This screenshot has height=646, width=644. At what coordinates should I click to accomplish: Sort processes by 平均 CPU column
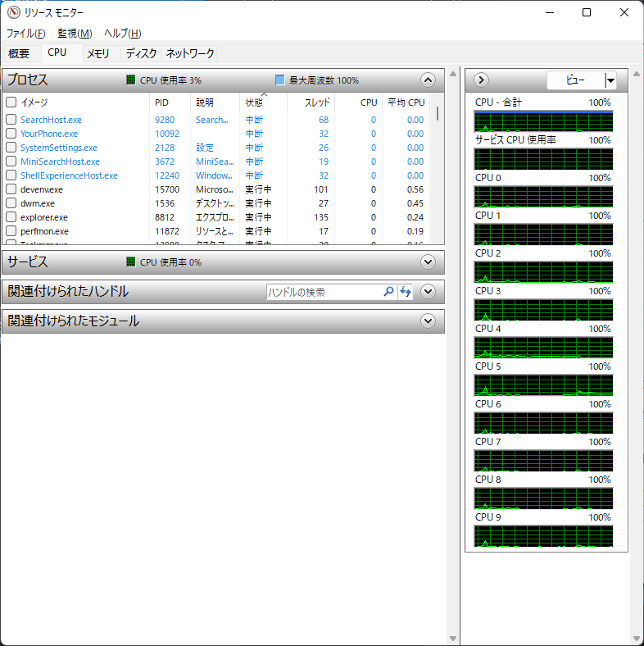click(x=406, y=102)
